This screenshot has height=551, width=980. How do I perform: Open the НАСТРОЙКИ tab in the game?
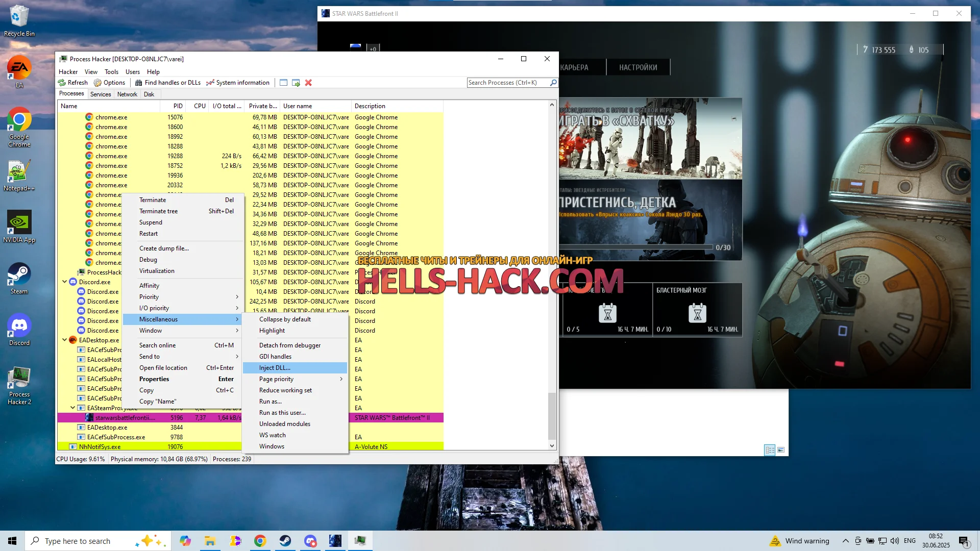(x=638, y=67)
